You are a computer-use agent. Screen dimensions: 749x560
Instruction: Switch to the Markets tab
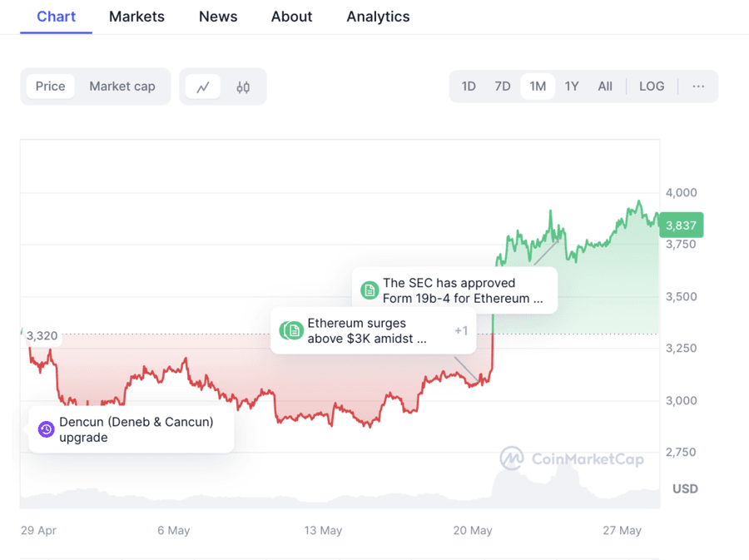click(136, 17)
